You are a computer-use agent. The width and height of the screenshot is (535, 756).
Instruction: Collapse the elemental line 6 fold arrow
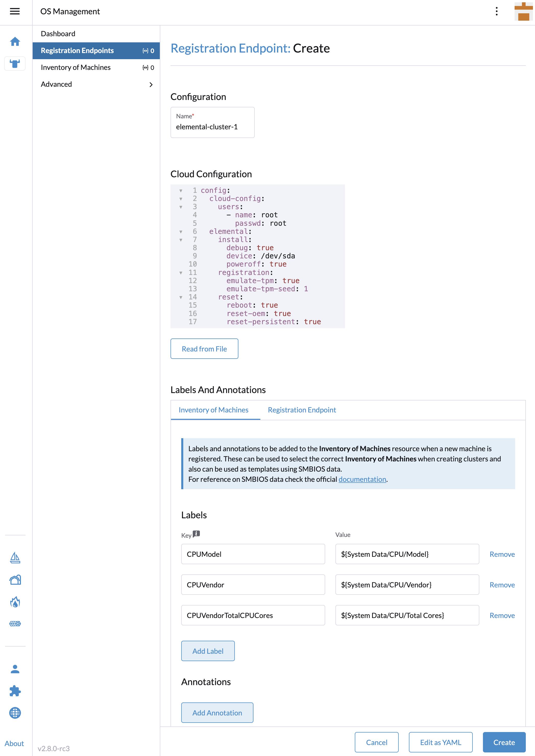[x=181, y=232]
